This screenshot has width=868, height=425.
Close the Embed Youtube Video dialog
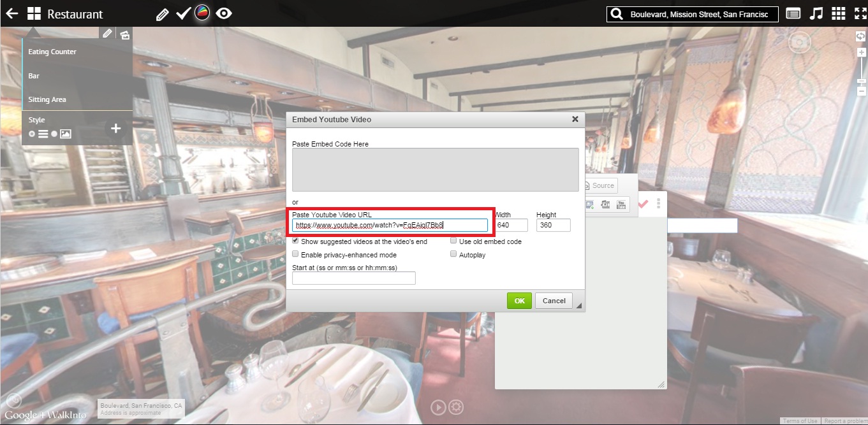[x=575, y=119]
